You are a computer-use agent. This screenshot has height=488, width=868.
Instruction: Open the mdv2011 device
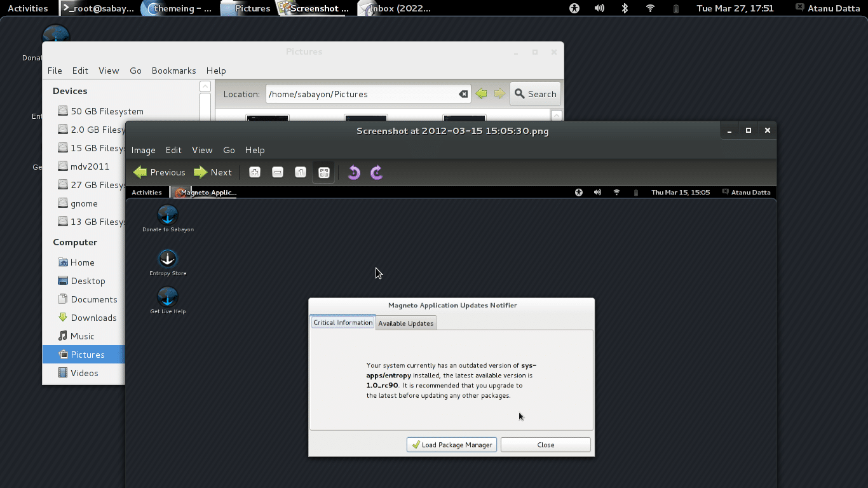pyautogui.click(x=84, y=166)
